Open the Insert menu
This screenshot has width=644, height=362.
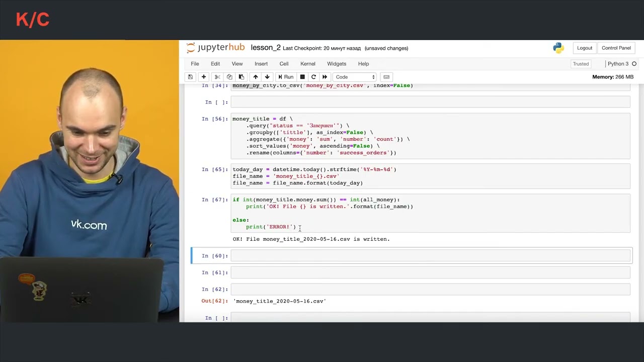[x=261, y=64]
